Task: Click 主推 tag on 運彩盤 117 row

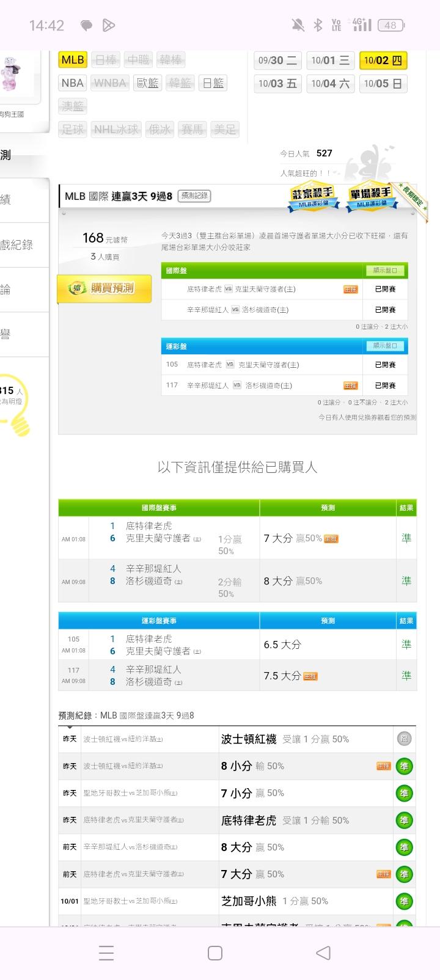Action: coord(350,386)
